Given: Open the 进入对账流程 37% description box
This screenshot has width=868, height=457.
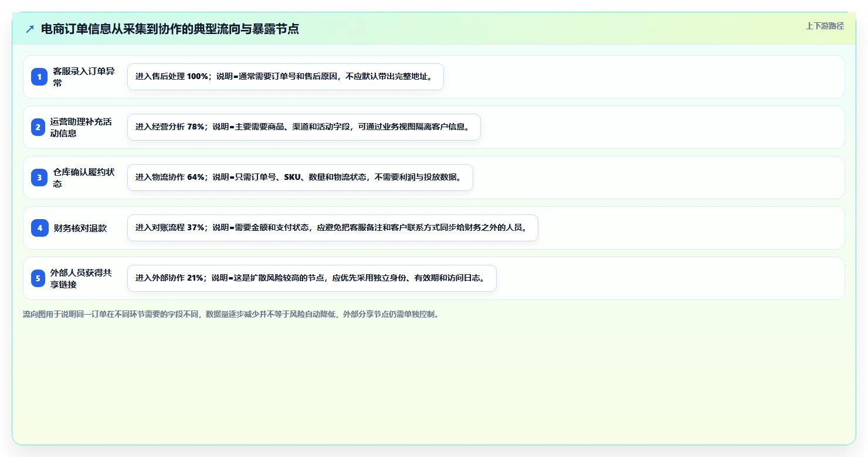Looking at the screenshot, I should (x=333, y=228).
